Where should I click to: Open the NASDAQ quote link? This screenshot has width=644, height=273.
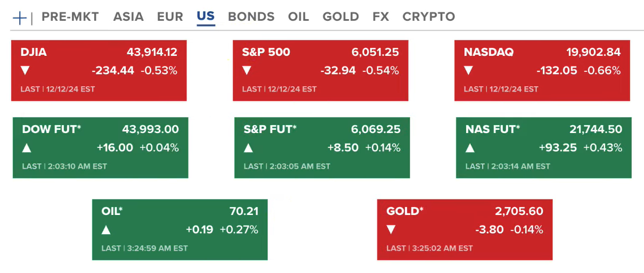[488, 52]
